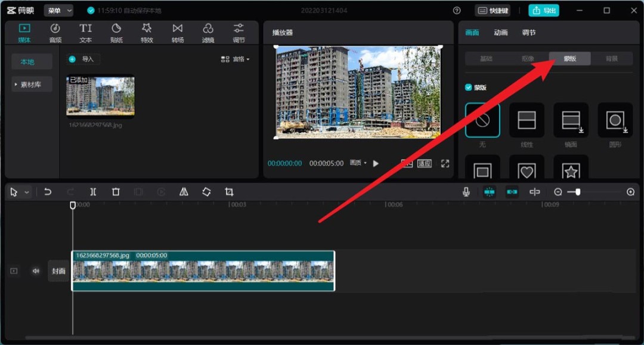644x345 pixels.
Task: Select the 无 (none) mask option
Action: tap(482, 120)
